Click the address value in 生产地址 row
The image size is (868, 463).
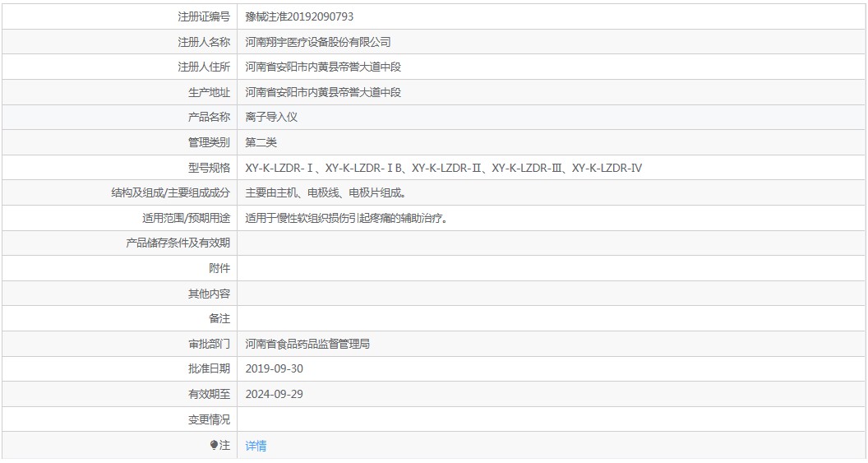(x=323, y=92)
